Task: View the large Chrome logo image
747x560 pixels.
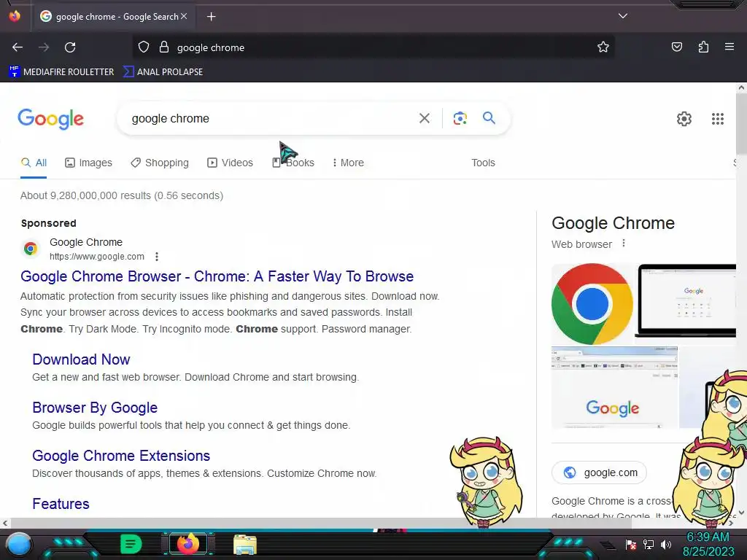Action: (x=592, y=304)
